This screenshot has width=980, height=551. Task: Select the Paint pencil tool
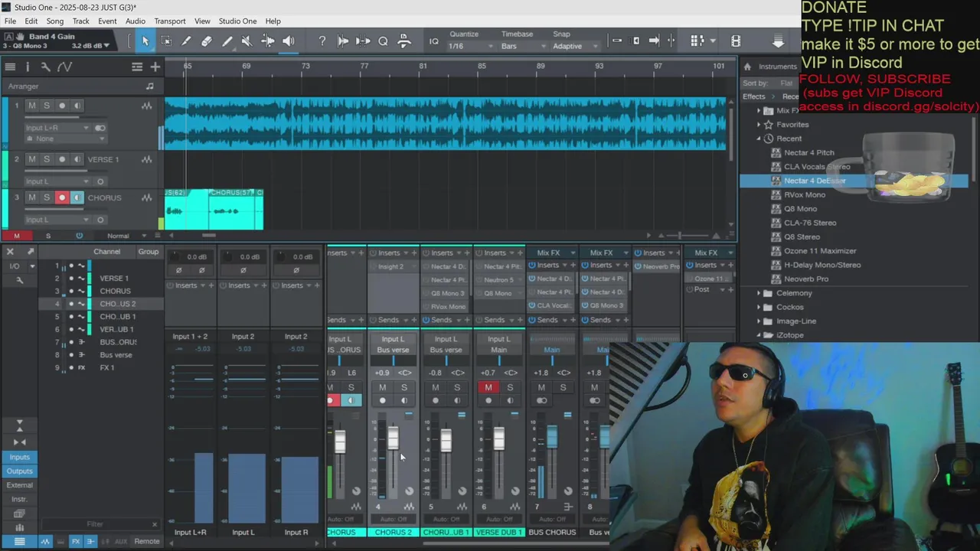[x=227, y=41]
